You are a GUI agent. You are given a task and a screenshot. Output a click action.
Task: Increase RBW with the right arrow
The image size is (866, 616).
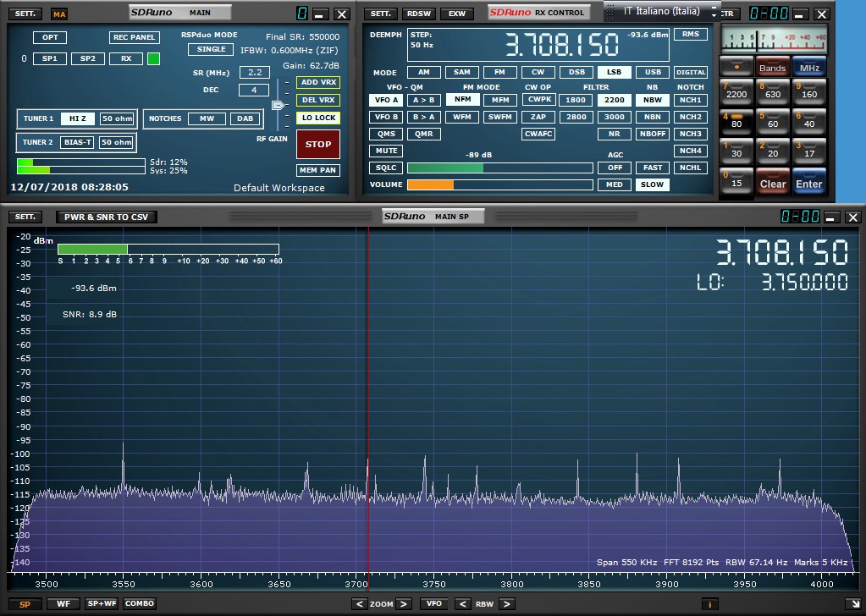pos(506,604)
